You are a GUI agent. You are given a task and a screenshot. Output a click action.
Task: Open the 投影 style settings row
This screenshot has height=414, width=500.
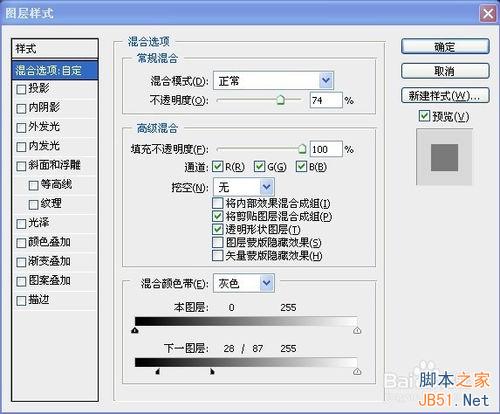coord(55,89)
